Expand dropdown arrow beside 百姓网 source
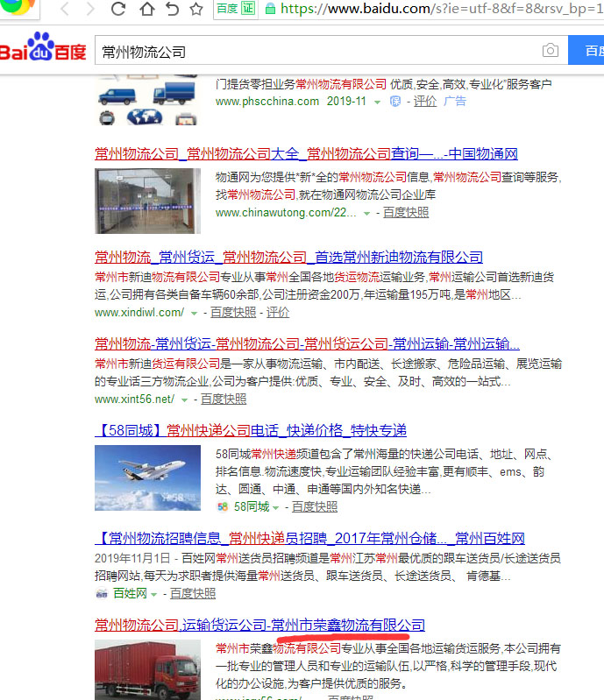604x700 pixels. point(154,594)
